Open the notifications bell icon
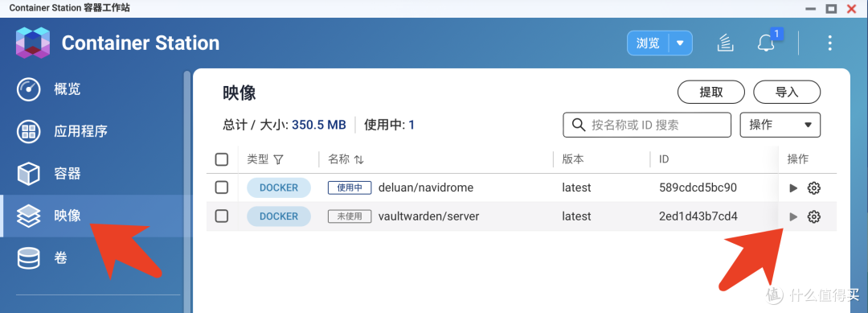Screen dimensions: 868x313 pos(766,43)
